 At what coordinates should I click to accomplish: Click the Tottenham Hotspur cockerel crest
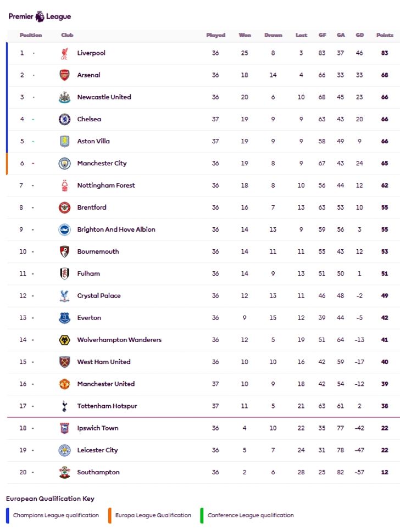[x=64, y=406]
